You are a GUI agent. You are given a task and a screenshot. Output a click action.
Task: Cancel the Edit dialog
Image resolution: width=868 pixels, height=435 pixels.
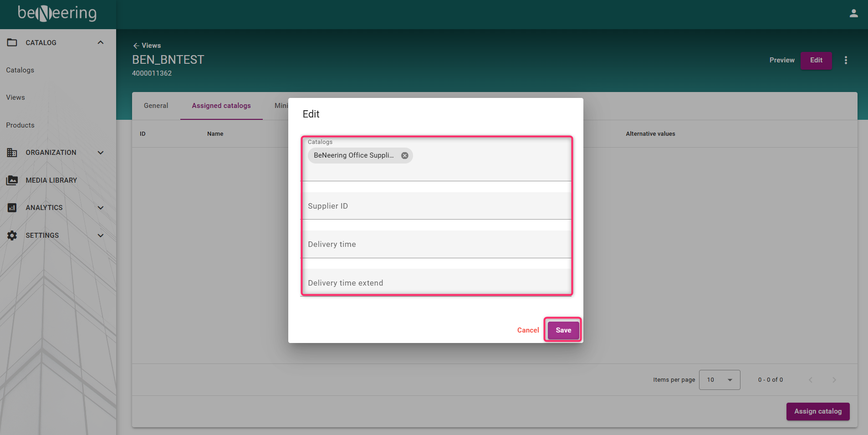tap(528, 330)
